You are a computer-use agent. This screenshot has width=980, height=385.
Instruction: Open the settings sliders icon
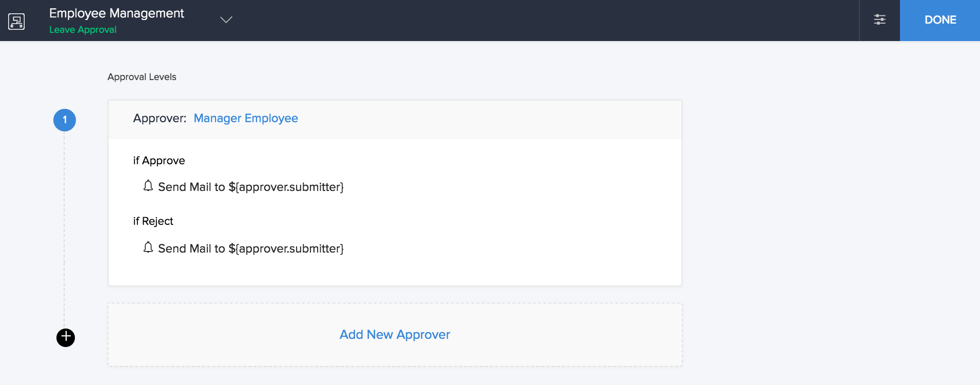879,20
